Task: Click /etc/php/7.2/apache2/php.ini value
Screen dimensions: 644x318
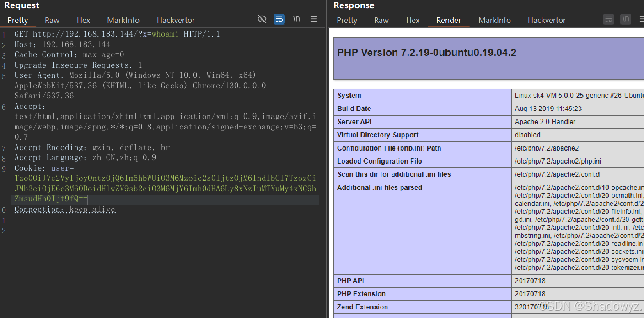Action: click(x=558, y=161)
